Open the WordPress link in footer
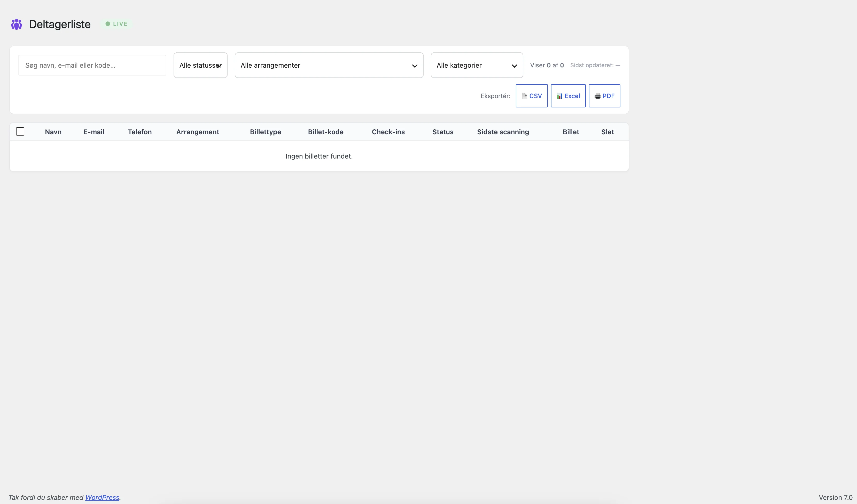The width and height of the screenshot is (857, 504). pos(102,497)
